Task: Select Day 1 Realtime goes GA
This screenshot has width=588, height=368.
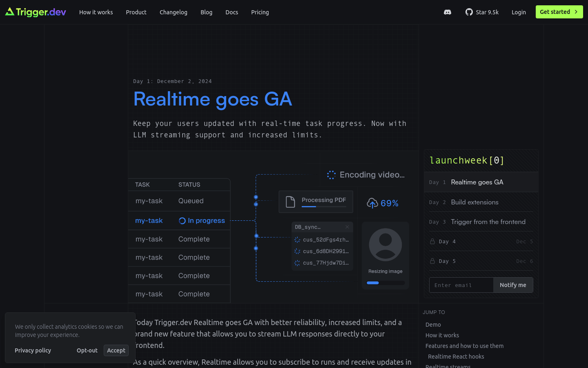Action: pos(481,182)
